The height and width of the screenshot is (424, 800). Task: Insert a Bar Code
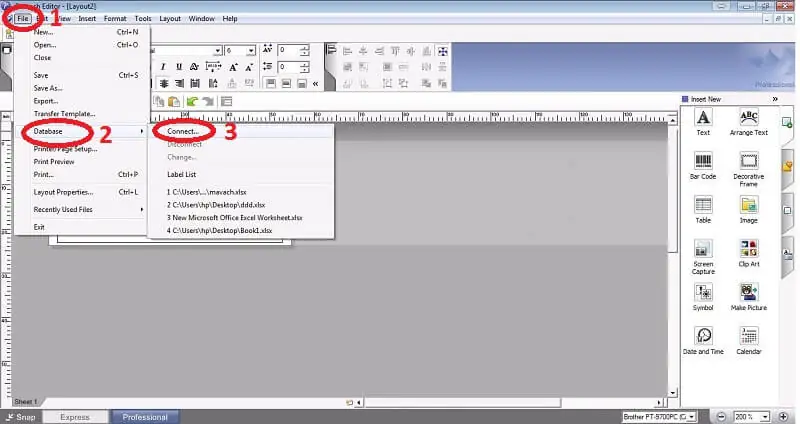(x=703, y=166)
